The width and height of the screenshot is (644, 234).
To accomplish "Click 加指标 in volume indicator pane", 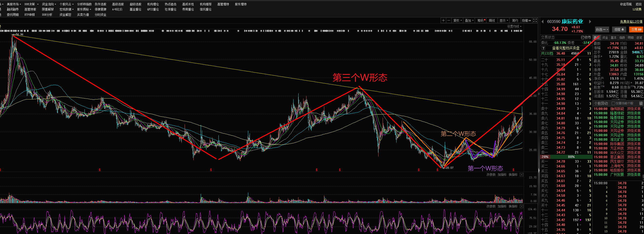I will click(x=502, y=175).
